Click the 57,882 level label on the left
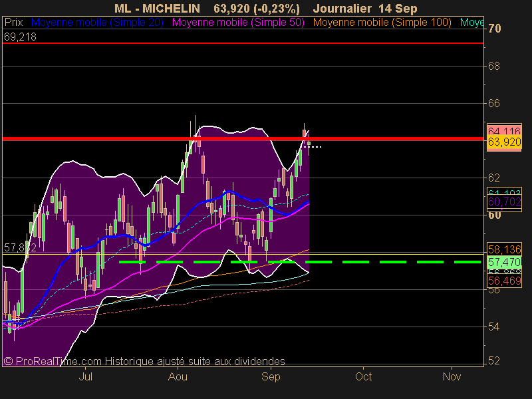 point(20,247)
